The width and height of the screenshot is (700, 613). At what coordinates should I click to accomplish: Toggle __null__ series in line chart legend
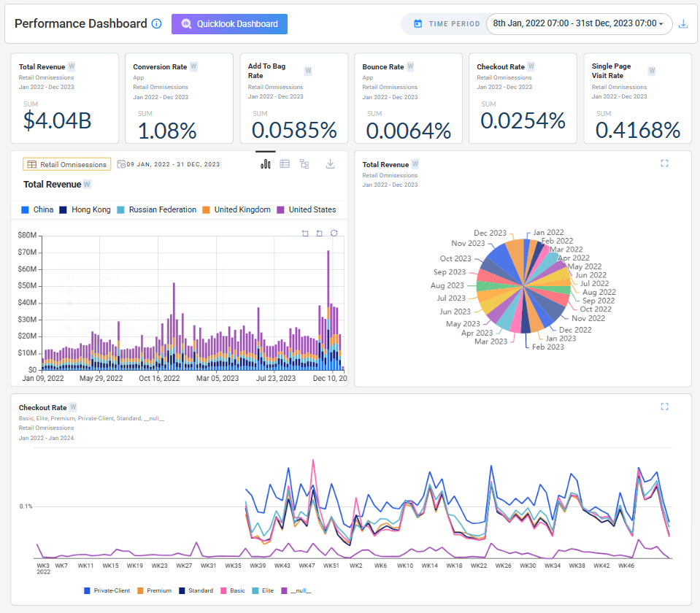(296, 590)
